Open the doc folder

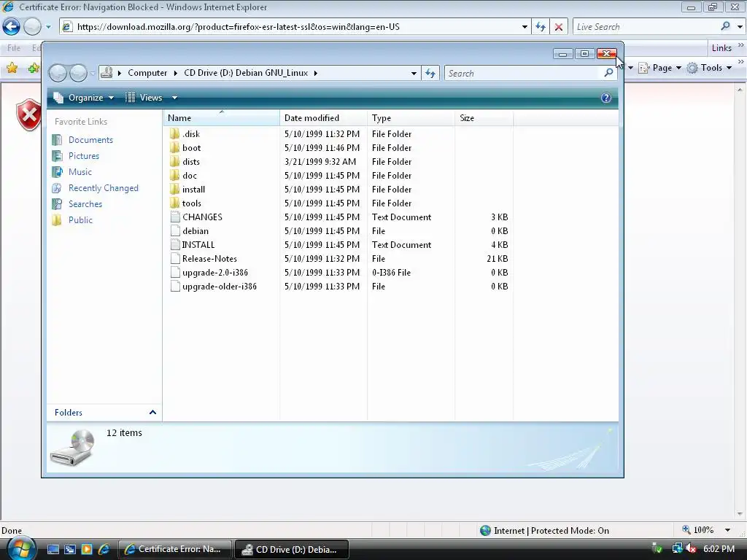pos(189,175)
